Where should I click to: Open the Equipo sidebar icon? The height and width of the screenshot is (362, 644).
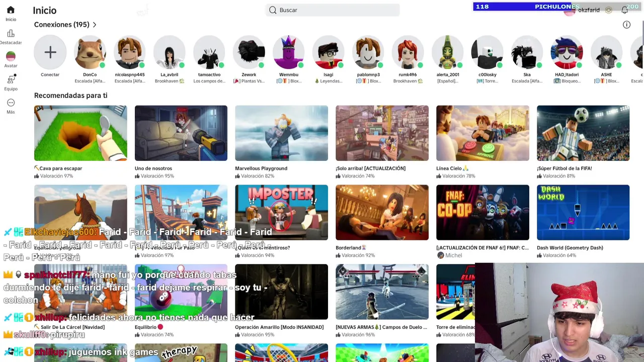pos(11,79)
